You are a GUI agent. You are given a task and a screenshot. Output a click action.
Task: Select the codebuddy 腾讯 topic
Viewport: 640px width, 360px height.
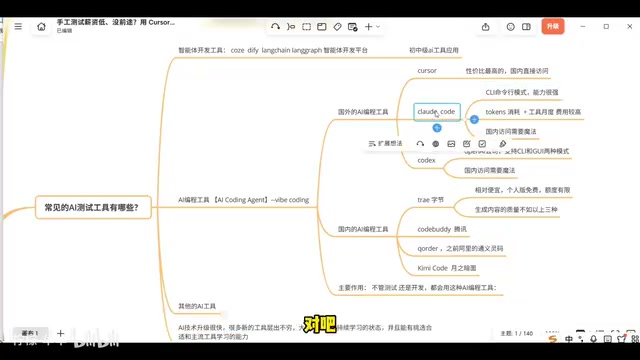click(442, 229)
